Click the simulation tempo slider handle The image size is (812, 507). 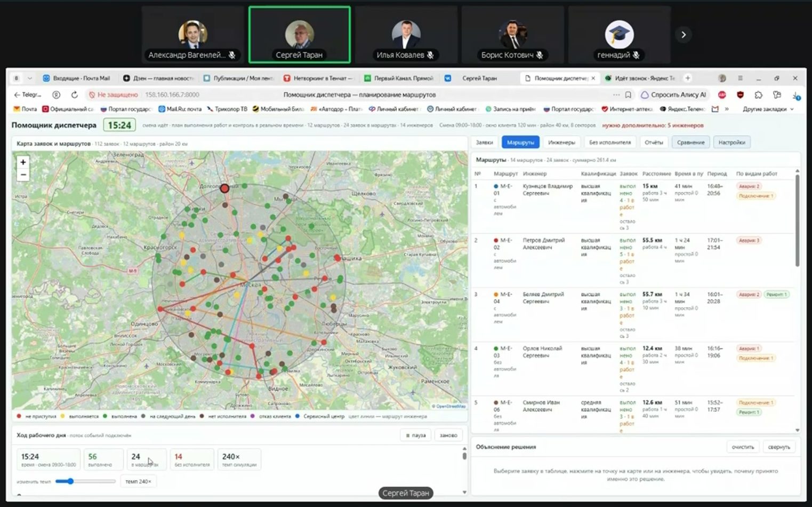click(x=70, y=481)
